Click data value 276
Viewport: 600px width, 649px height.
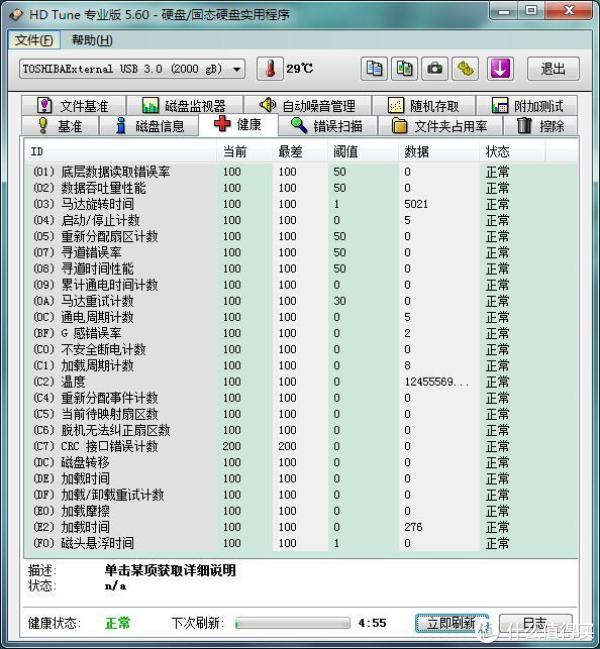coord(413,527)
